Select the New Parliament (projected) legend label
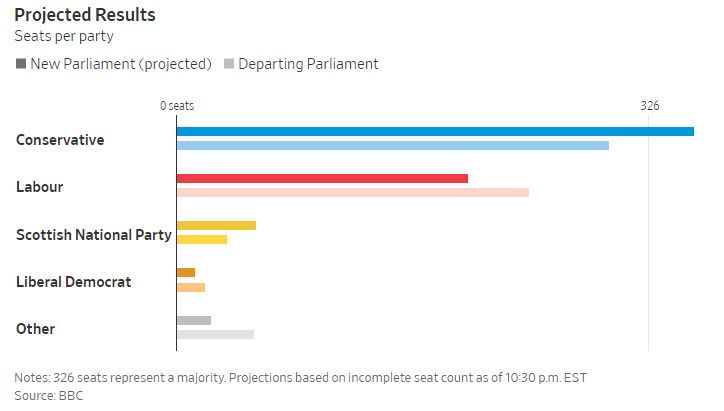Viewport: 724px width, 411px height. pos(121,64)
